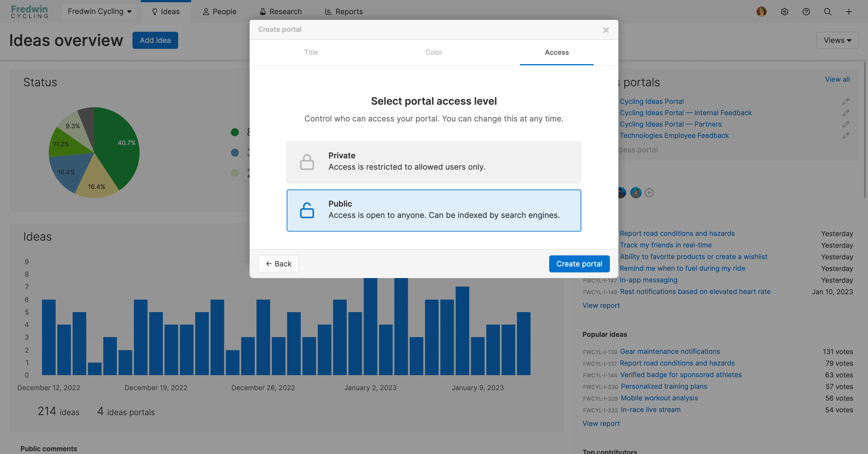The height and width of the screenshot is (454, 868).
Task: Switch to the Color step tab
Action: point(434,52)
